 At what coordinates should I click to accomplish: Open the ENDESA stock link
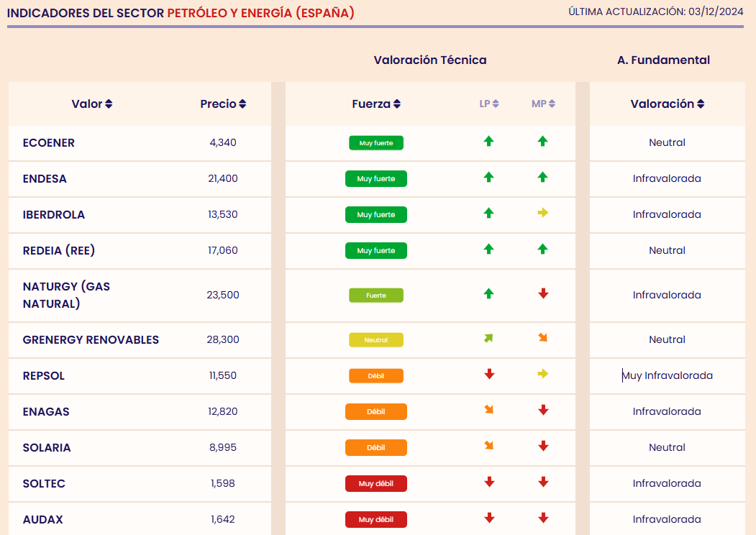pos(45,178)
